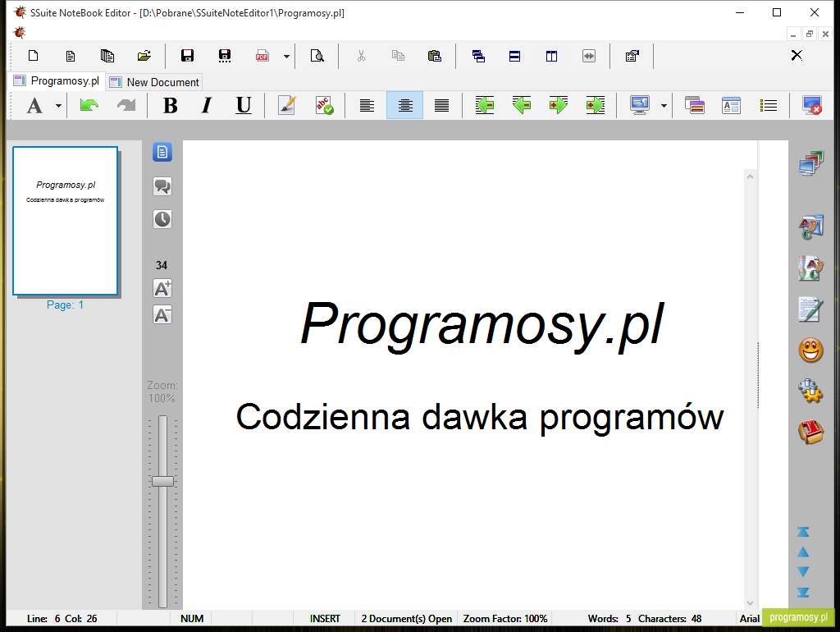The width and height of the screenshot is (840, 632).
Task: Open print preview with the magnifier page icon
Action: [x=317, y=56]
